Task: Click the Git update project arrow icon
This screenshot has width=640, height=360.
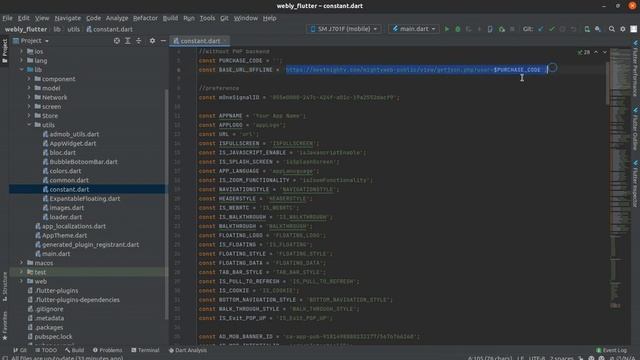Action: 541,29
